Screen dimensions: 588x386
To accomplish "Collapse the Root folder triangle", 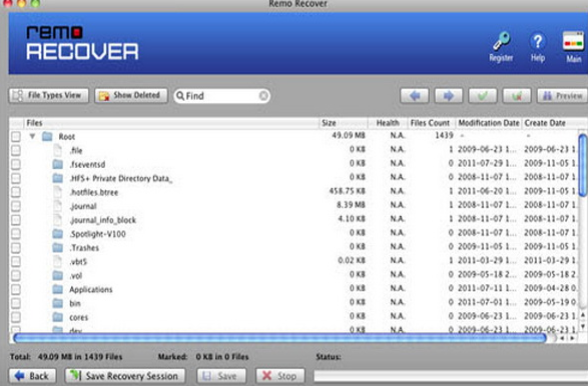I will 33,136.
